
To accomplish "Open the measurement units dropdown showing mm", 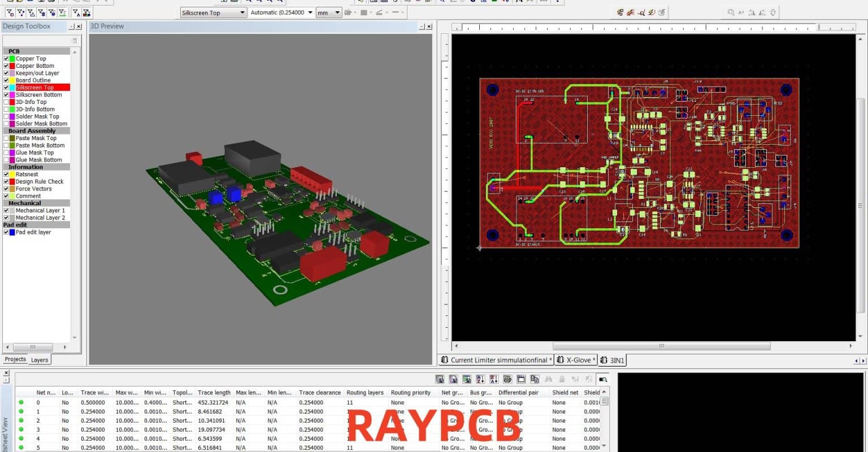I will click(x=338, y=12).
